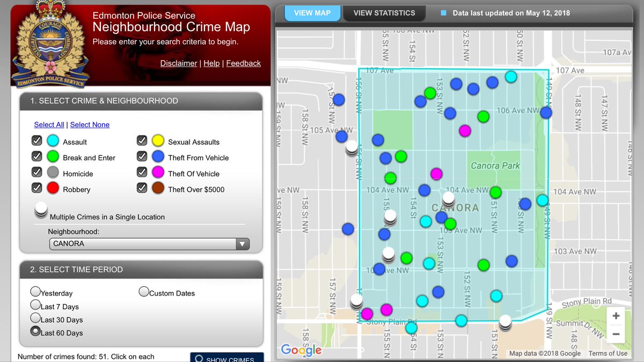
Task: Click the Select All link
Action: (49, 124)
